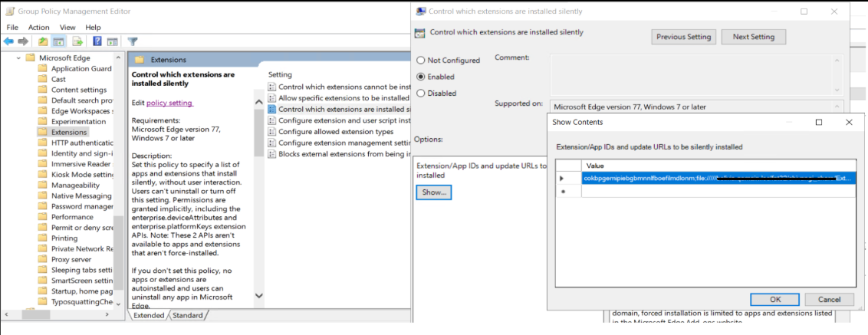Click the Experimentation folder icon
Image resolution: width=868 pixels, height=335 pixels.
(x=42, y=121)
